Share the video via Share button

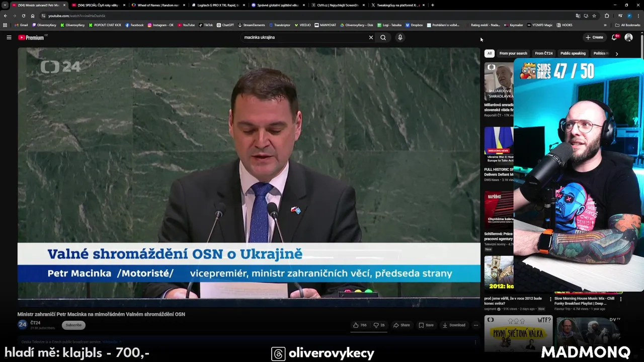401,325
